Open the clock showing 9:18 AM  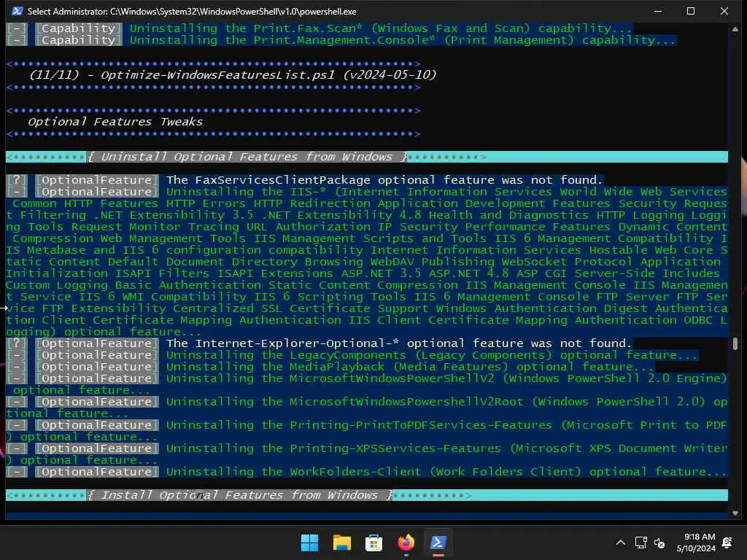coord(696,542)
